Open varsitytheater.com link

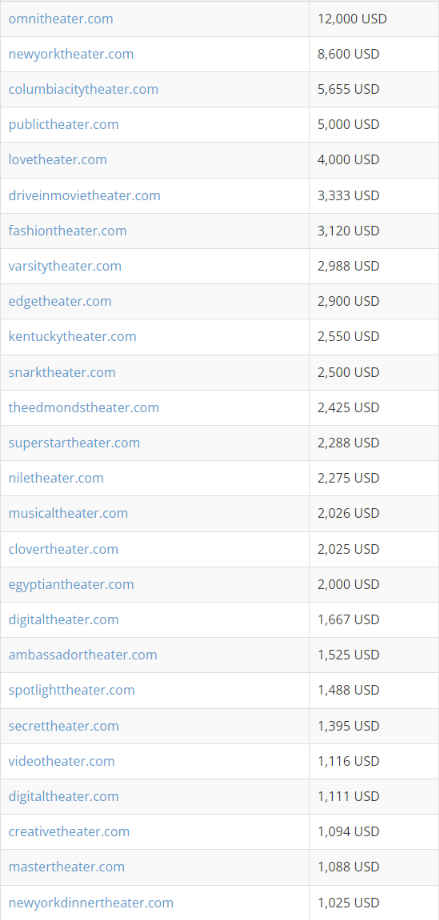65,266
